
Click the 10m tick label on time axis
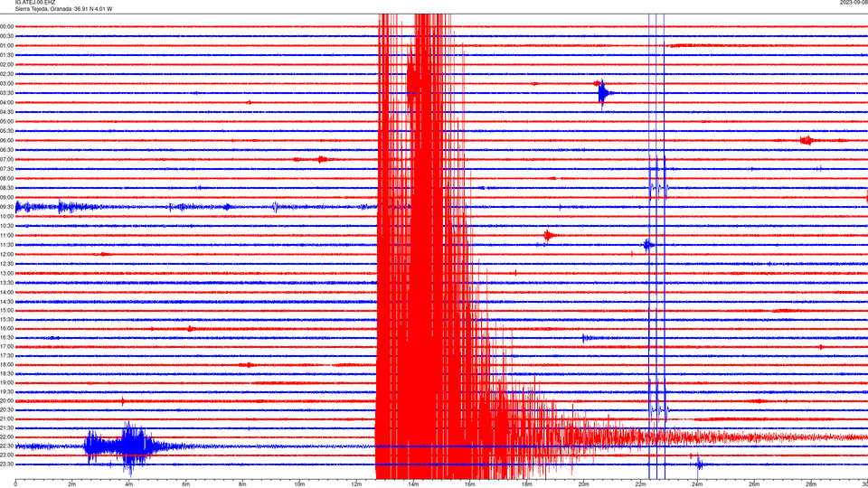299,484
